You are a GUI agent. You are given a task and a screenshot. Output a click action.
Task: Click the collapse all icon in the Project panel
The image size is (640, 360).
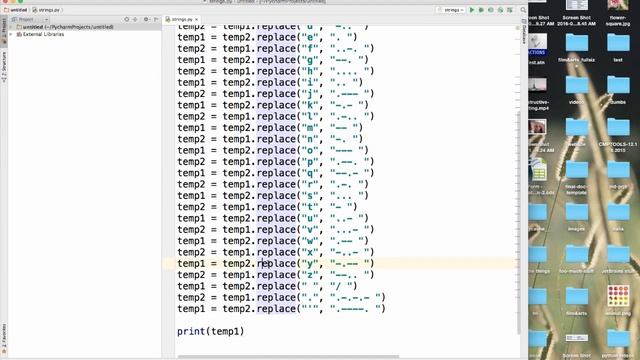click(x=136, y=19)
